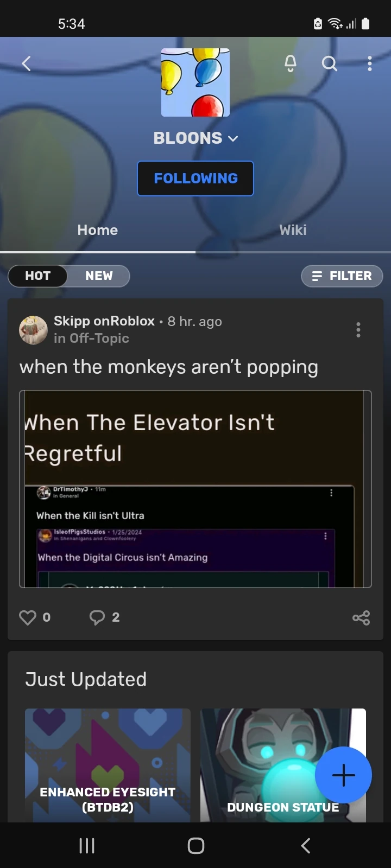This screenshot has height=868, width=391.
Task: Open Skipp onRoblox's profile name
Action: coord(104,321)
